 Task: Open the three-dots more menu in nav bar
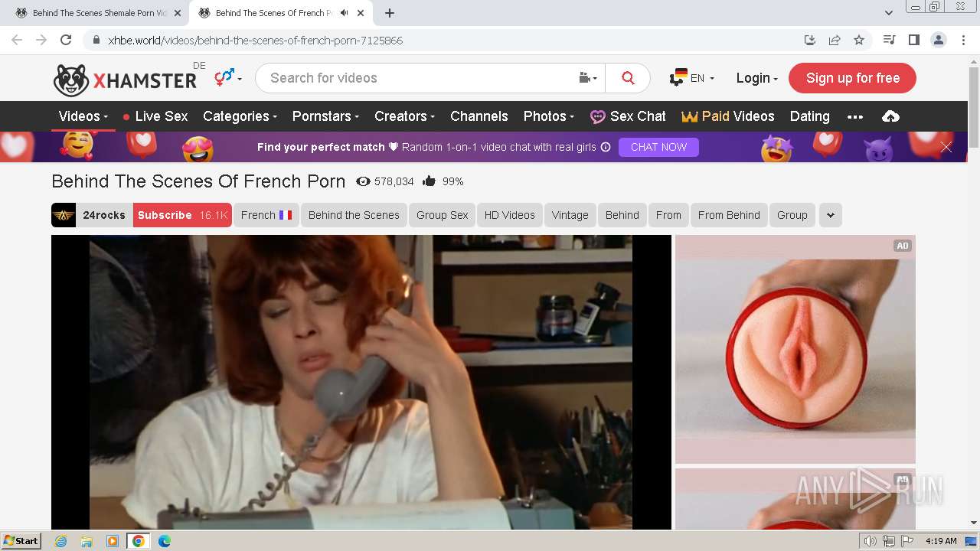coord(855,116)
